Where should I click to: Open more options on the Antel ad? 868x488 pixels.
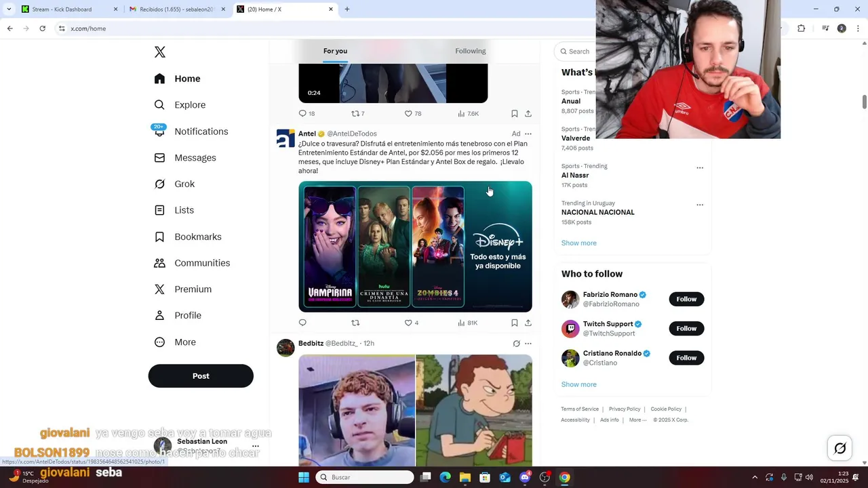click(x=528, y=134)
